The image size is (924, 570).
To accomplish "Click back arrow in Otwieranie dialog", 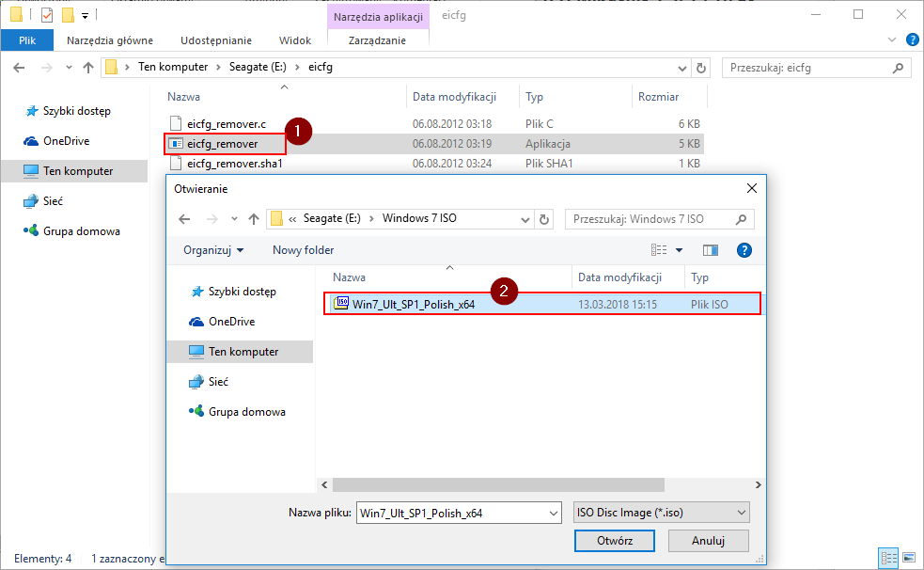I will click(184, 219).
